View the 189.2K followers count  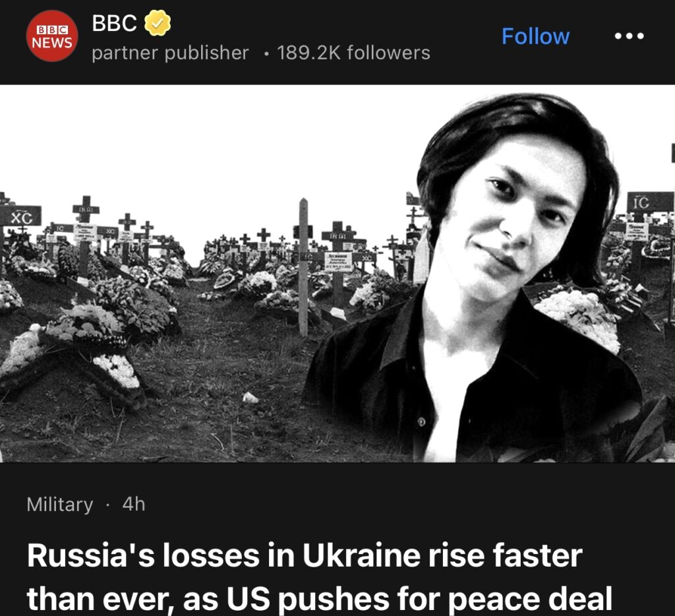(353, 53)
